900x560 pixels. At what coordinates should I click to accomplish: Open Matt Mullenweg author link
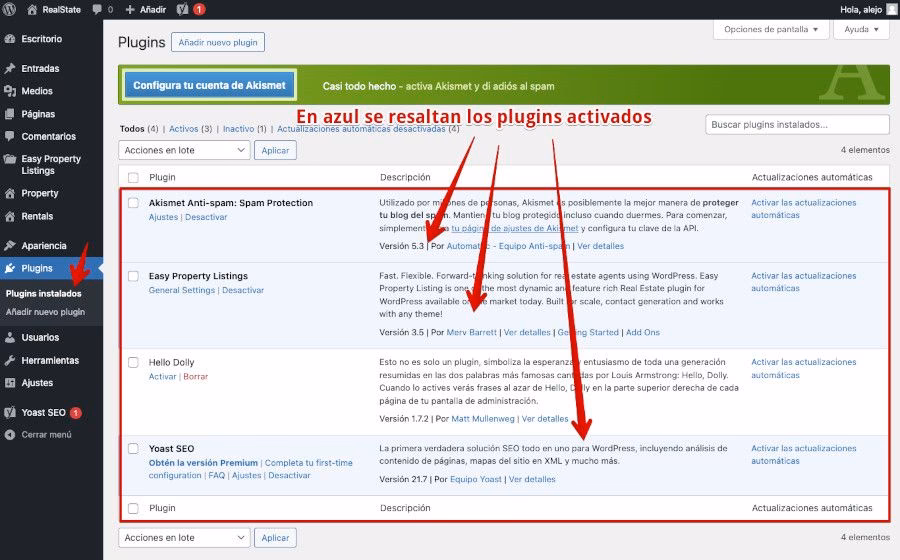click(483, 419)
